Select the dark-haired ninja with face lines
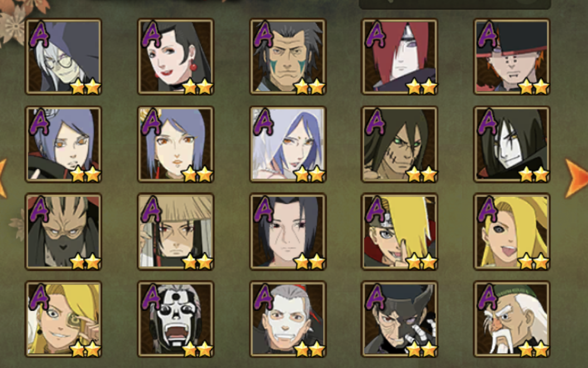Viewport: 588px width, 368px height. 288,232
